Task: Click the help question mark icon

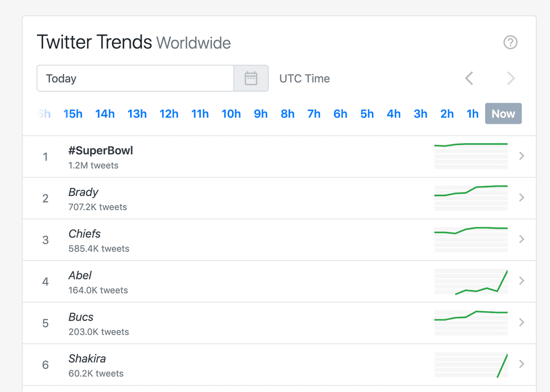Action: click(x=510, y=42)
